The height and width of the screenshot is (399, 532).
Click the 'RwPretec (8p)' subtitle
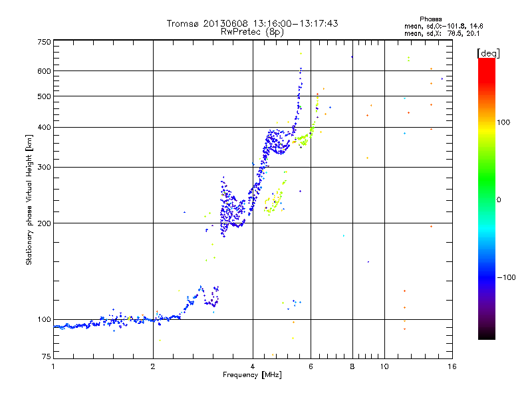pyautogui.click(x=252, y=32)
